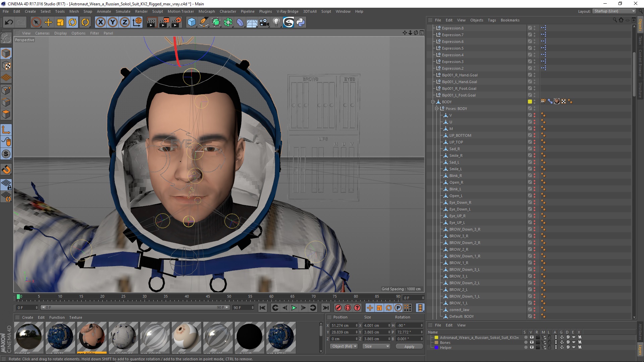The height and width of the screenshot is (362, 644).
Task: Add a Cube primitive object
Action: (x=192, y=22)
